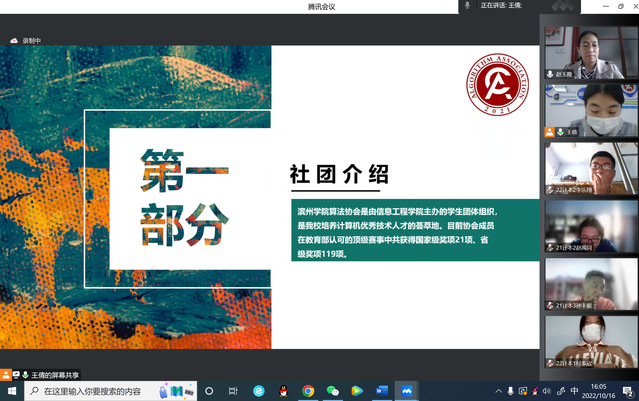Click the cloud recording status icon

[14, 40]
